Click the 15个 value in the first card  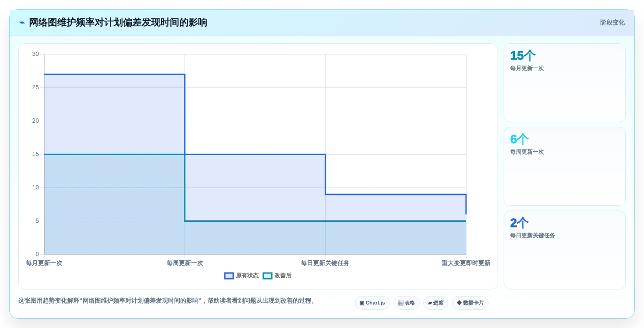[522, 56]
